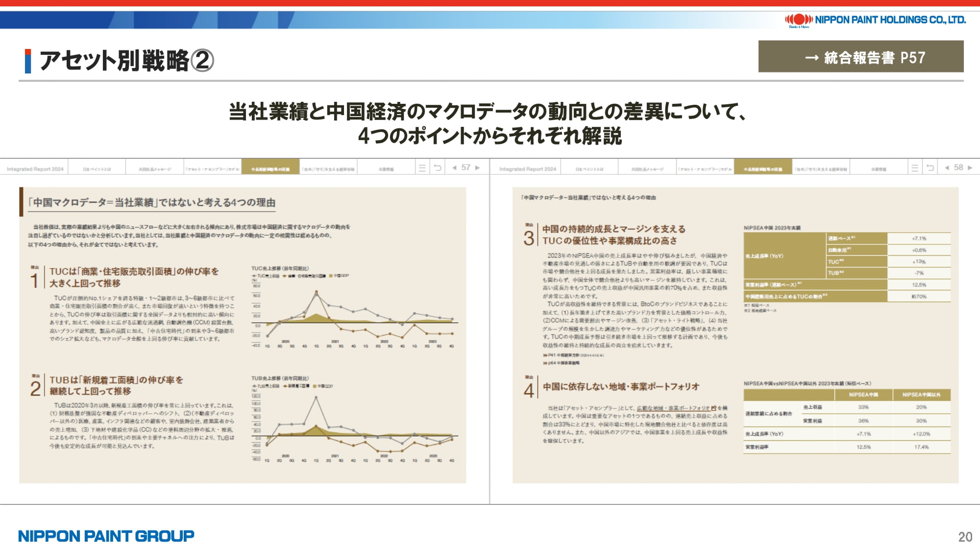This screenshot has width=980, height=551.
Task: Select Integrated Report 2024 tab on page 57
Action: point(35,169)
